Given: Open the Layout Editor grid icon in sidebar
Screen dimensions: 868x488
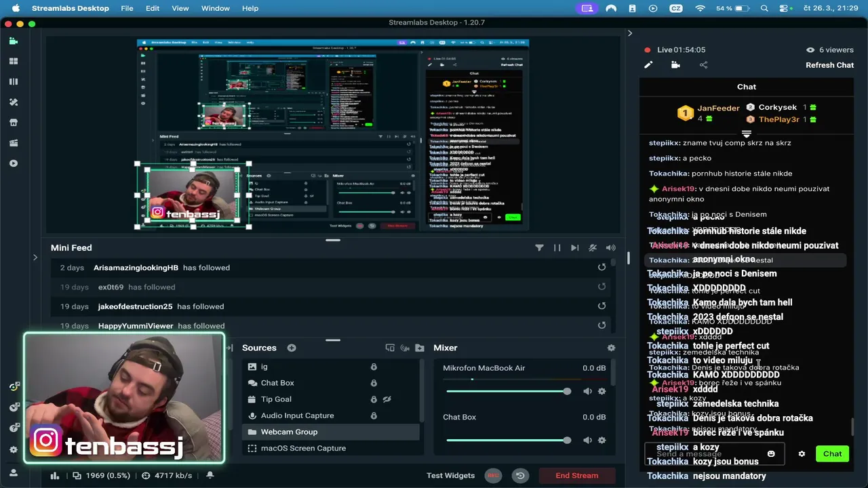Looking at the screenshot, I should coord(14,61).
